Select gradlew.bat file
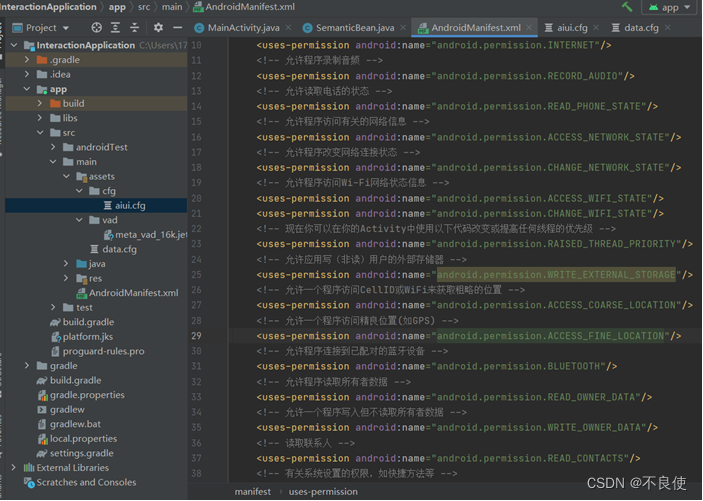Image resolution: width=703 pixels, height=501 pixels. click(69, 424)
